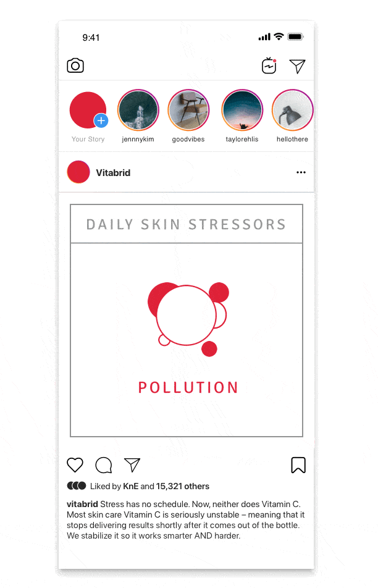
Task: Tap Vitabrid's red profile avatar on post
Action: coord(78,172)
